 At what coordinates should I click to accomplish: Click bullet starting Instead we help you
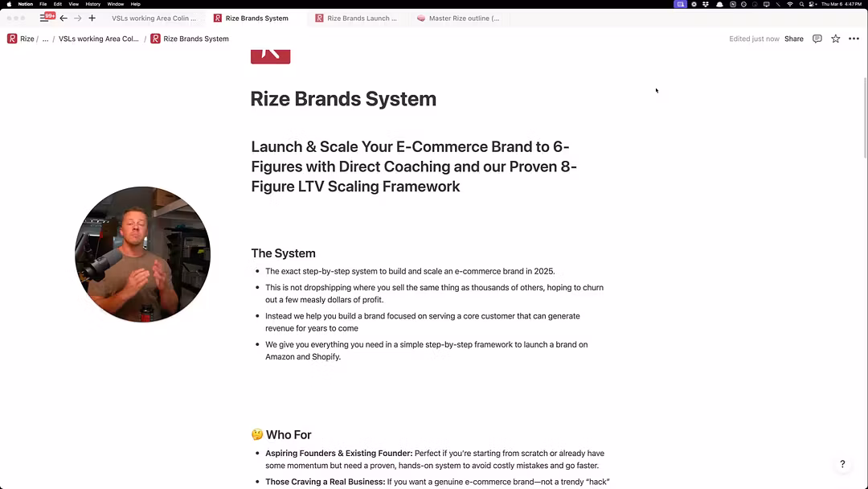423,322
